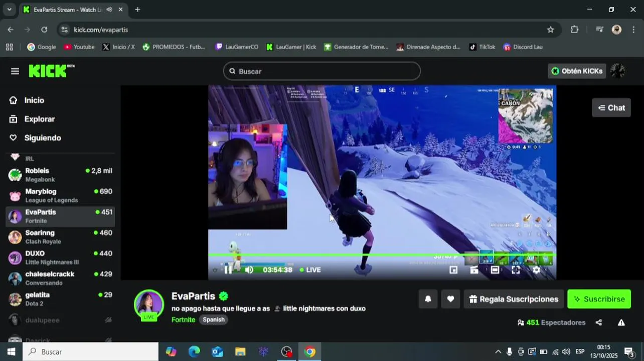Screen dimensions: 644x361
Task: Open the chaleselcrackk channel in the sidebar
Action: (60, 278)
